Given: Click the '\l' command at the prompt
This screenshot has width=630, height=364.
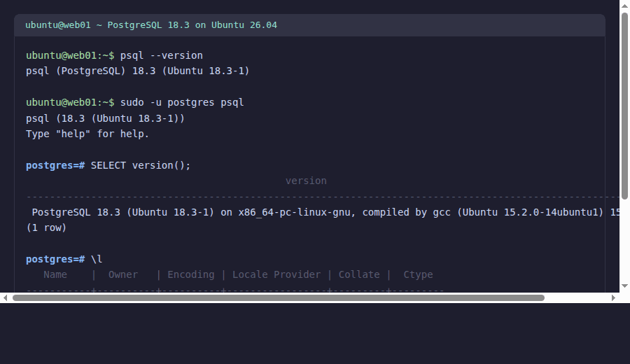Looking at the screenshot, I should (x=97, y=259).
